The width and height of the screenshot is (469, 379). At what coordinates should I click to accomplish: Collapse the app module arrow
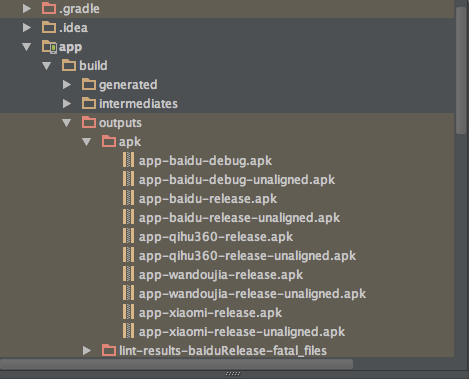click(x=26, y=47)
